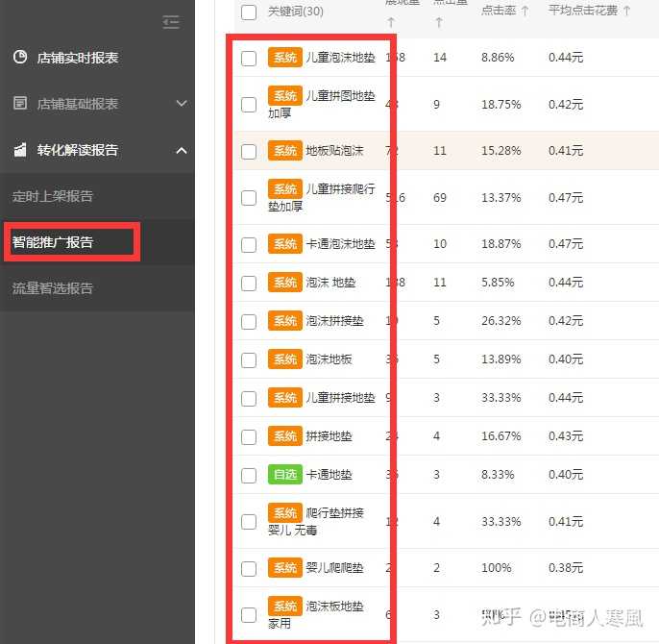Click the 26.32% click-rate value
This screenshot has height=644, width=659.
[501, 321]
